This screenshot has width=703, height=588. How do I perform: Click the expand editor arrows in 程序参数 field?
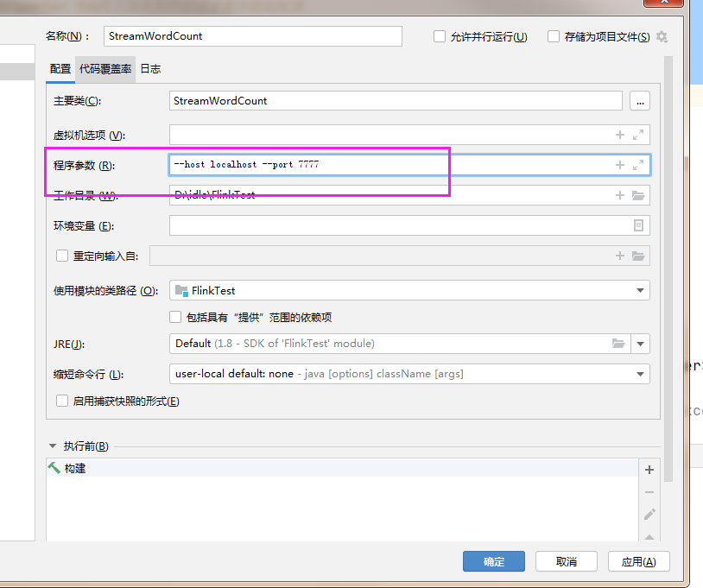pos(638,164)
